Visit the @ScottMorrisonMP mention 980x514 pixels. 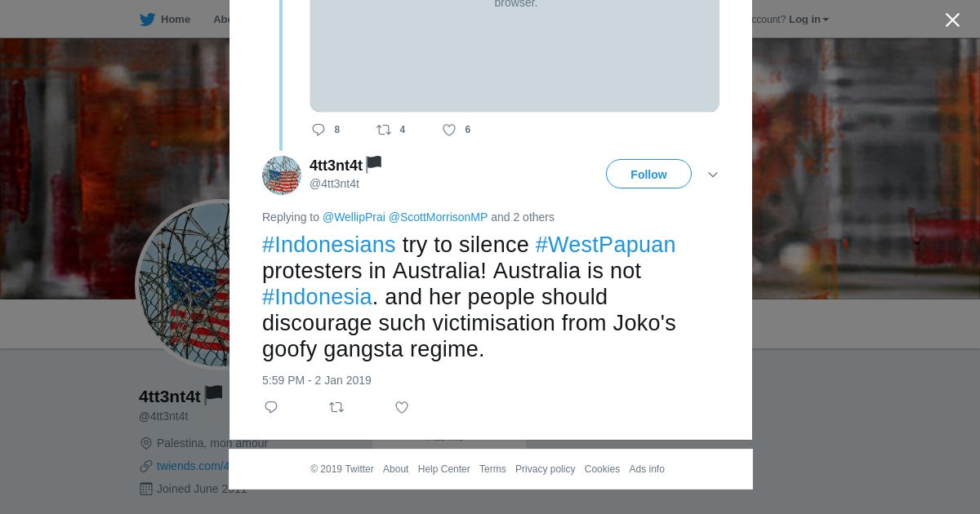[x=438, y=217]
